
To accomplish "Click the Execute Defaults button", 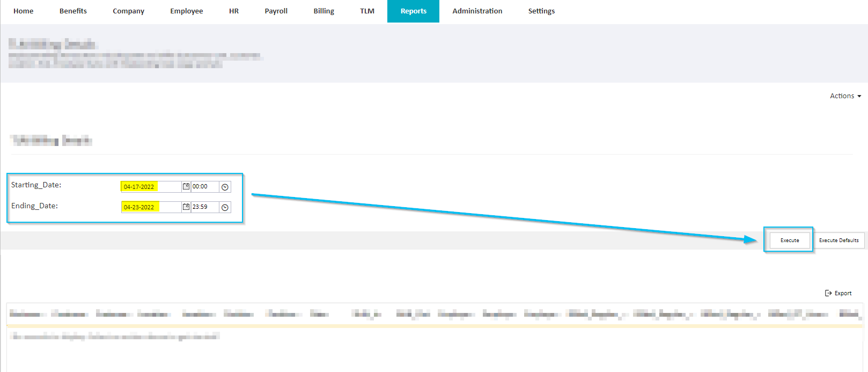I will point(839,240).
